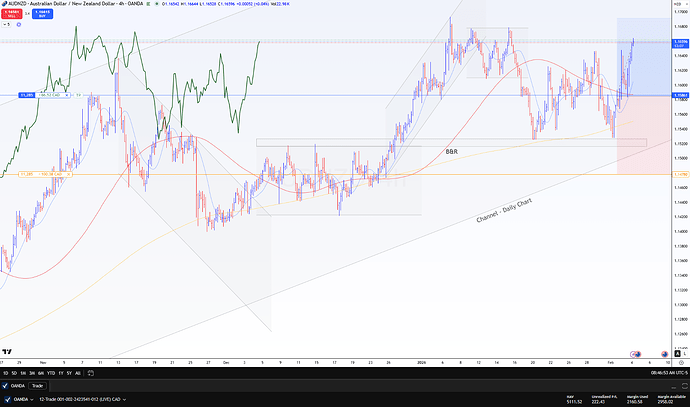This screenshot has height=407, width=690.
Task: Click the Unrealized P/L value 222.43
Action: click(598, 402)
